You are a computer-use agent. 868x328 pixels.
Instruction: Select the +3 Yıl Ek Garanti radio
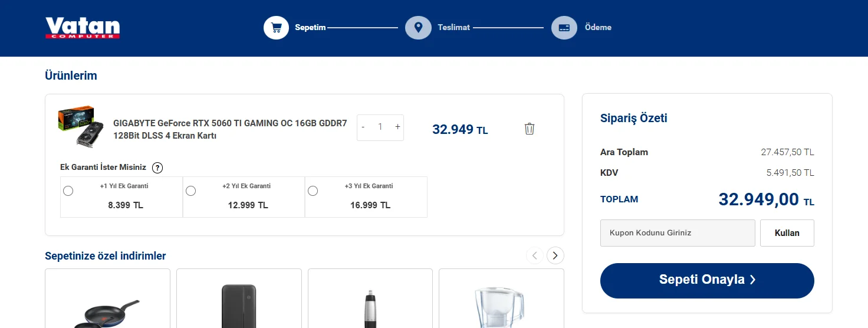313,191
